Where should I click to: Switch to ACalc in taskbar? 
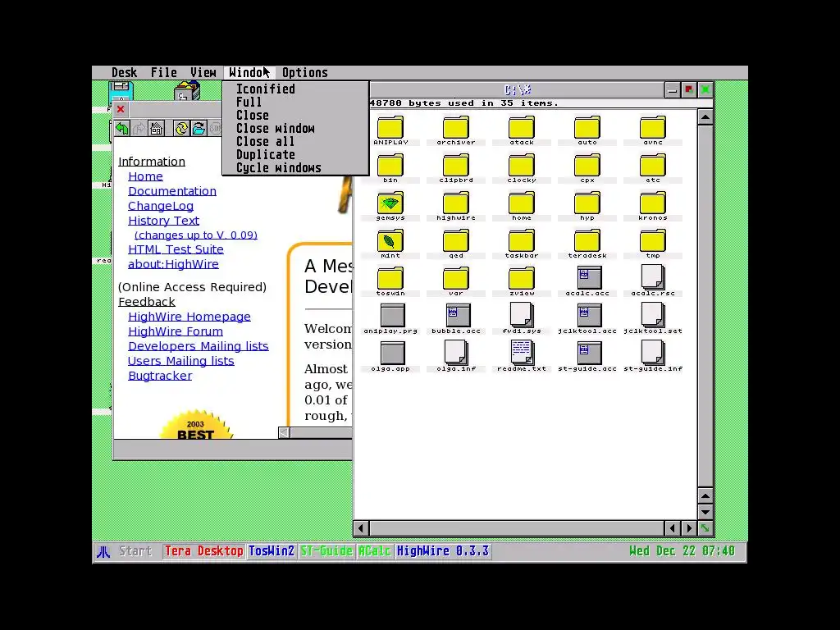[374, 551]
